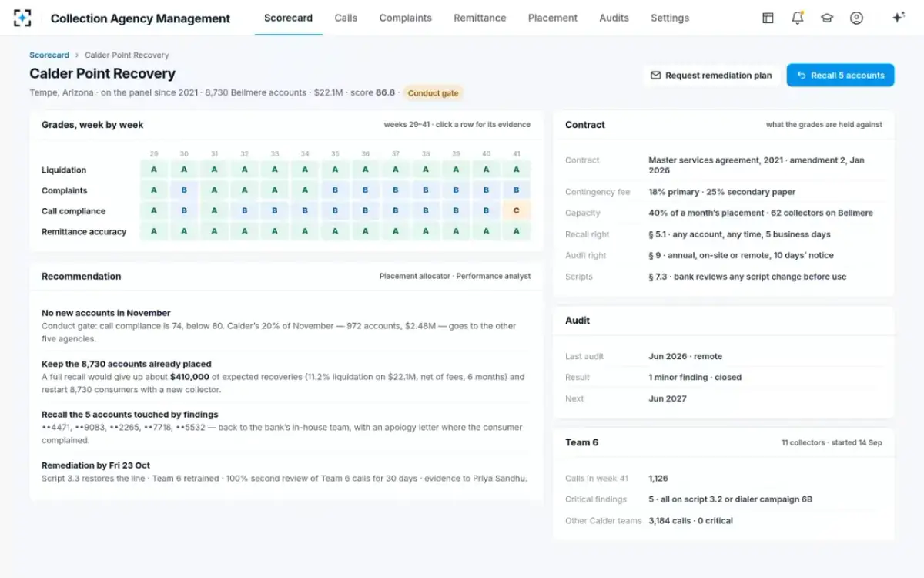Click '11 collectors · started 14 Sep' label
The image size is (924, 578).
tap(832, 443)
